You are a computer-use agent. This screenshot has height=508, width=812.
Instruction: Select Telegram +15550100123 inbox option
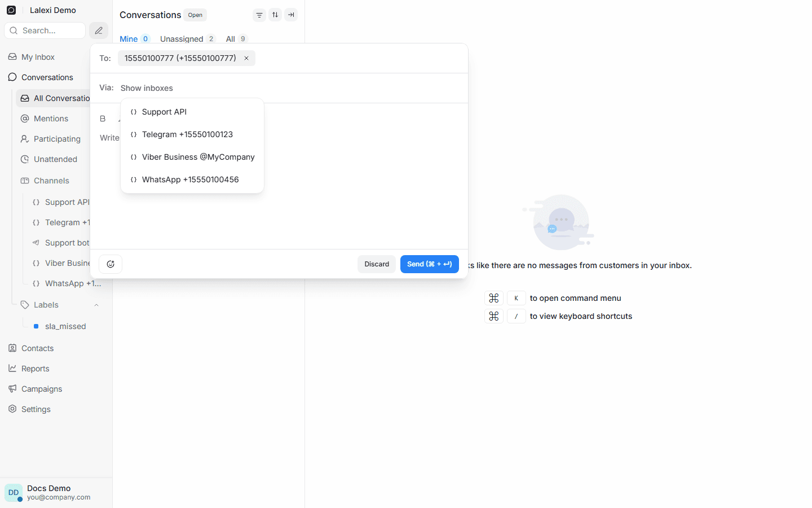[x=192, y=134]
